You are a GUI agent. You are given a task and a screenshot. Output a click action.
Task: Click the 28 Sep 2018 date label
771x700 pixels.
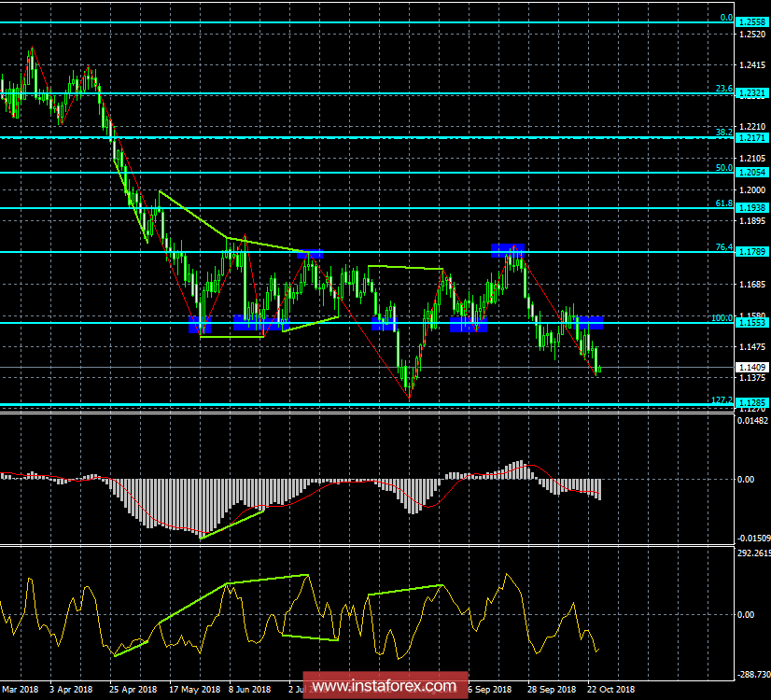[549, 690]
